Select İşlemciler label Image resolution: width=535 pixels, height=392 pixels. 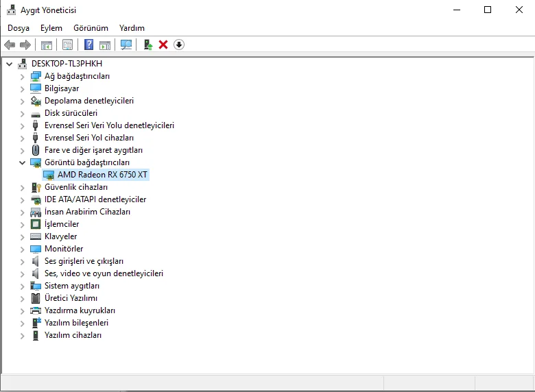pyautogui.click(x=62, y=224)
